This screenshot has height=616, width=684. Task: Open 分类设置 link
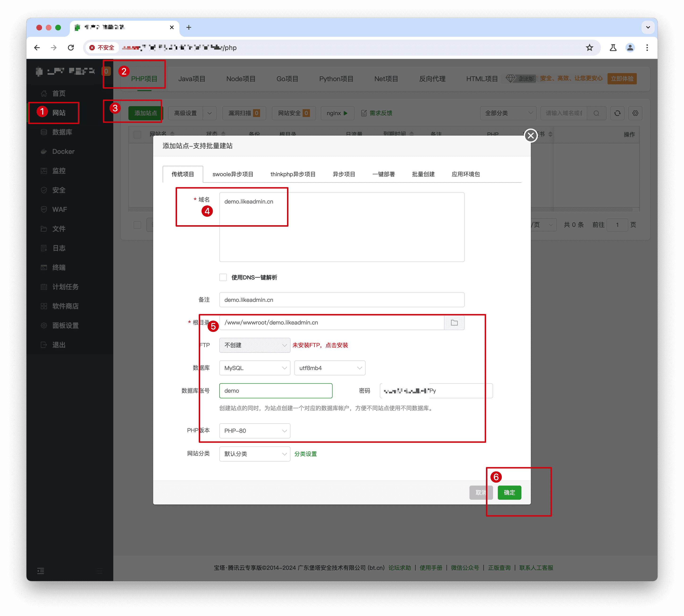pyautogui.click(x=305, y=454)
